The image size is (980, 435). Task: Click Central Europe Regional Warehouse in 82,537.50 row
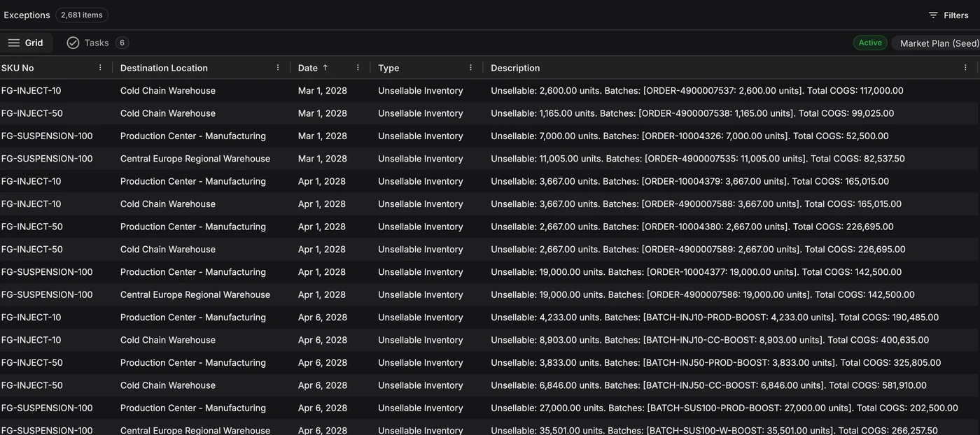click(x=195, y=159)
